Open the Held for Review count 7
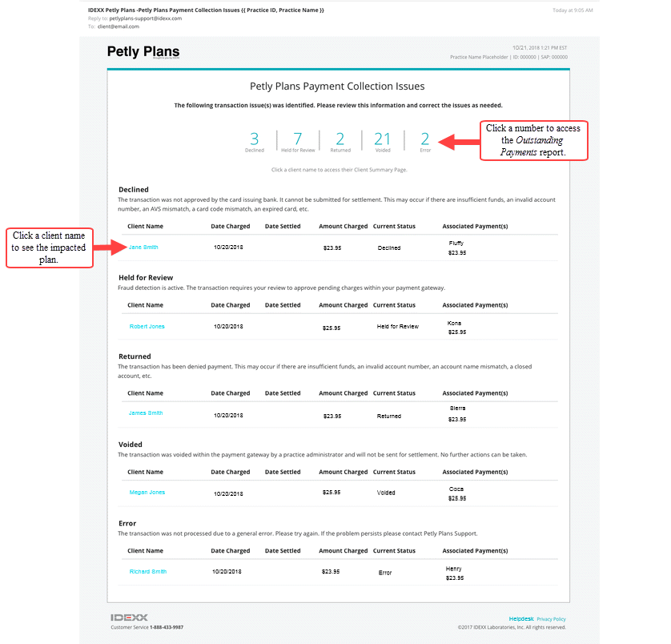This screenshot has width=671, height=644. pos(297,139)
